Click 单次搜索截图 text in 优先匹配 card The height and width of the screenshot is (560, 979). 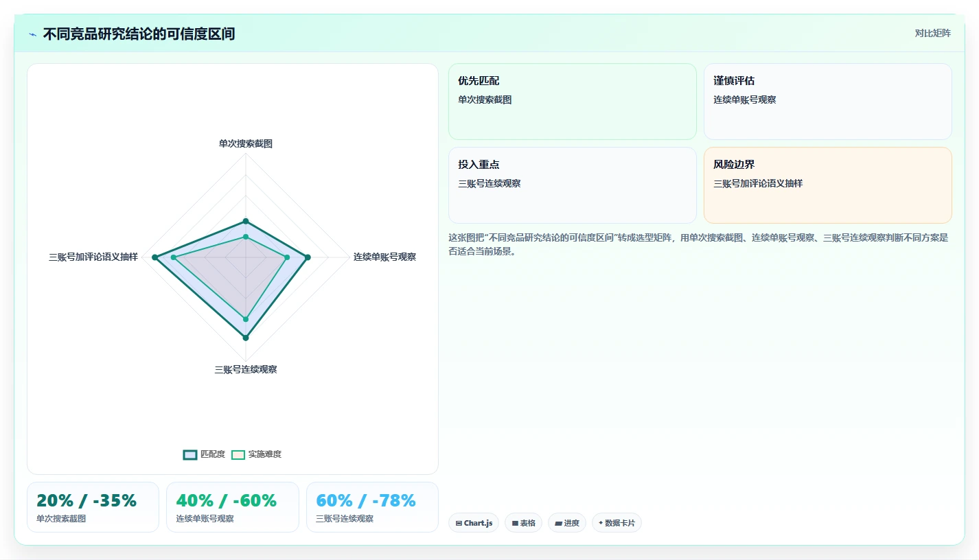(x=485, y=100)
